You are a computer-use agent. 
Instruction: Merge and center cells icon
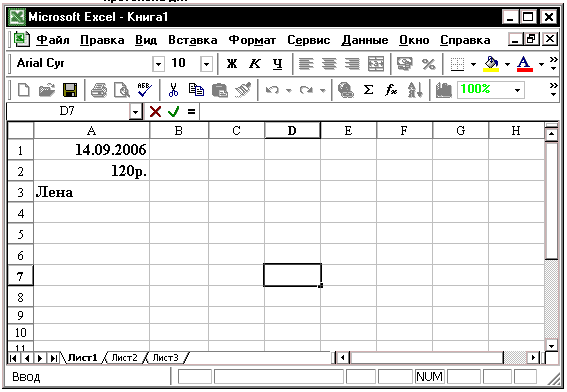tap(375, 64)
